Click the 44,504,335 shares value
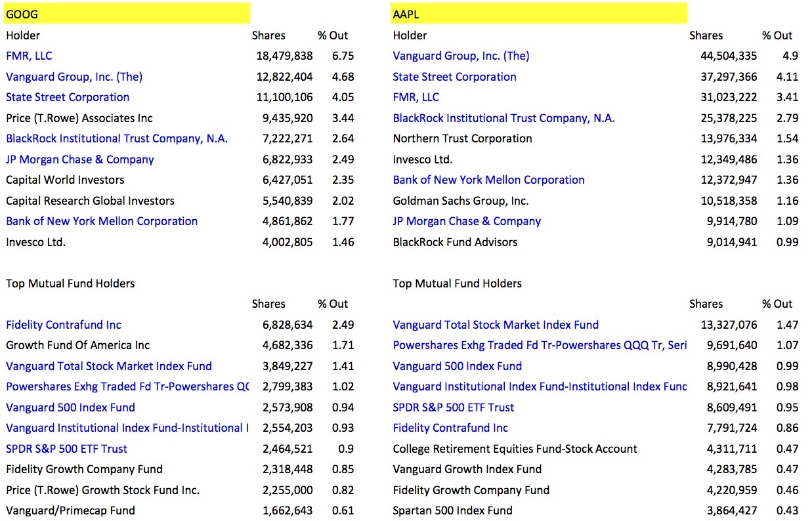Viewport: 812px width, 521px height. click(729, 56)
